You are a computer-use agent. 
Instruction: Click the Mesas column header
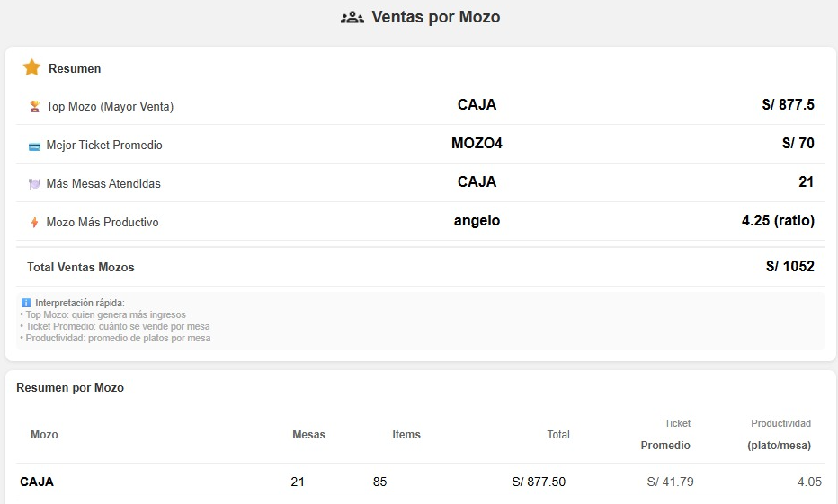[308, 435]
